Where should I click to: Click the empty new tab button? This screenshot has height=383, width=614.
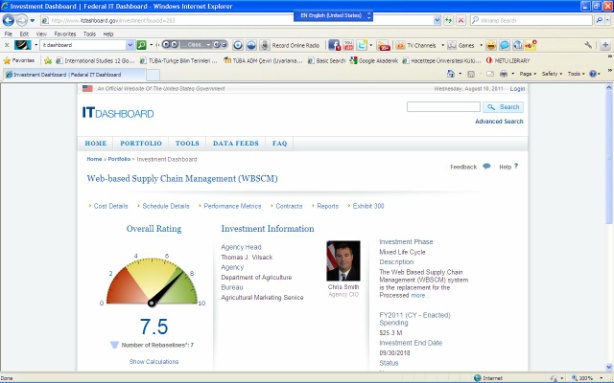(153, 74)
